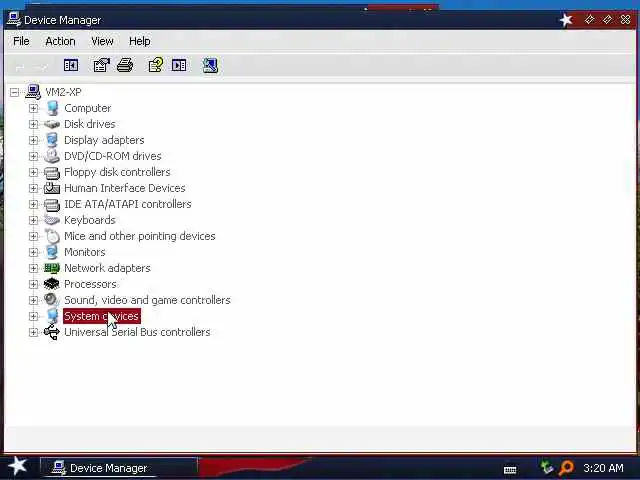This screenshot has width=640, height=480.
Task: Click the Human Interface Devices icon
Action: (52, 188)
